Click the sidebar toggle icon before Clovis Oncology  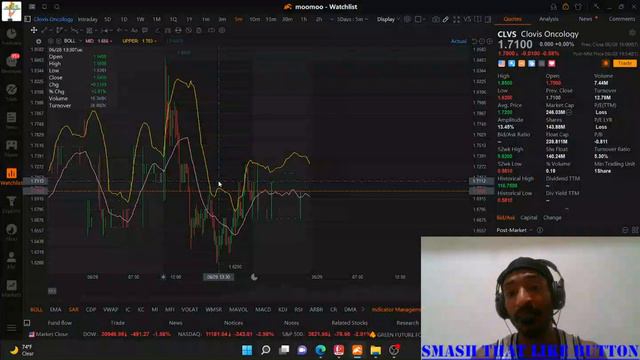[27, 19]
